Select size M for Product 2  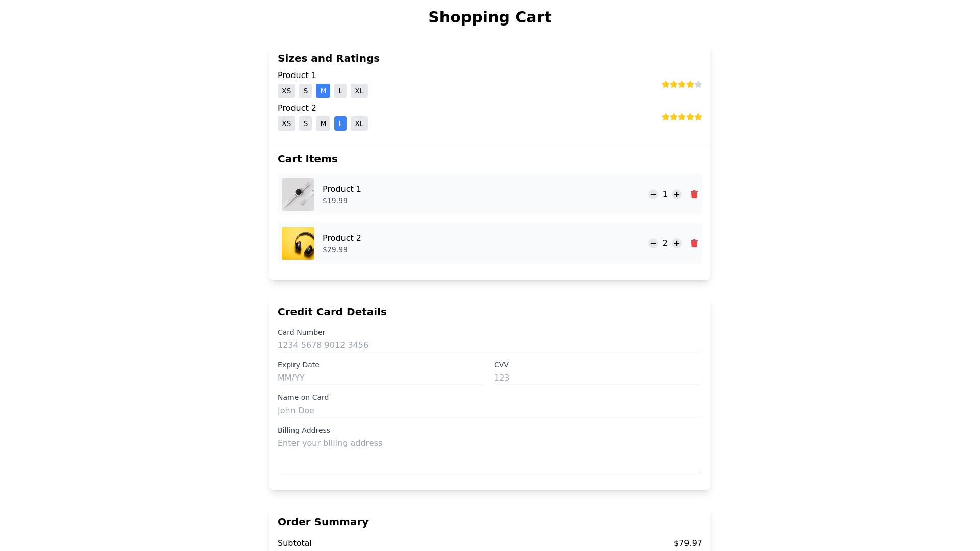click(323, 123)
